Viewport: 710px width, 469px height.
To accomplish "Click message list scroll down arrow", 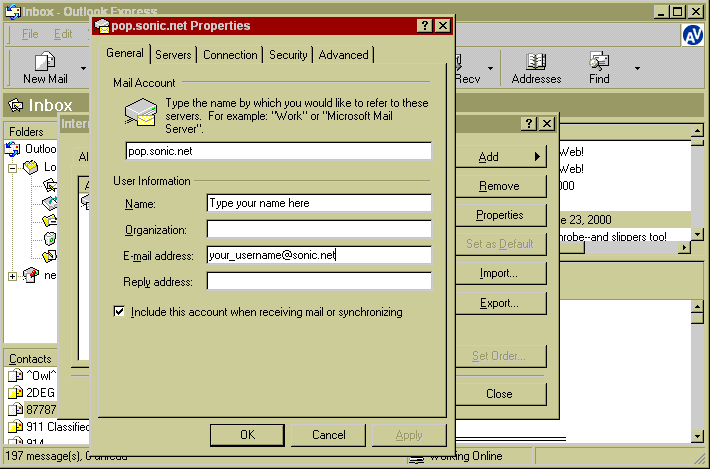I will point(697,234).
